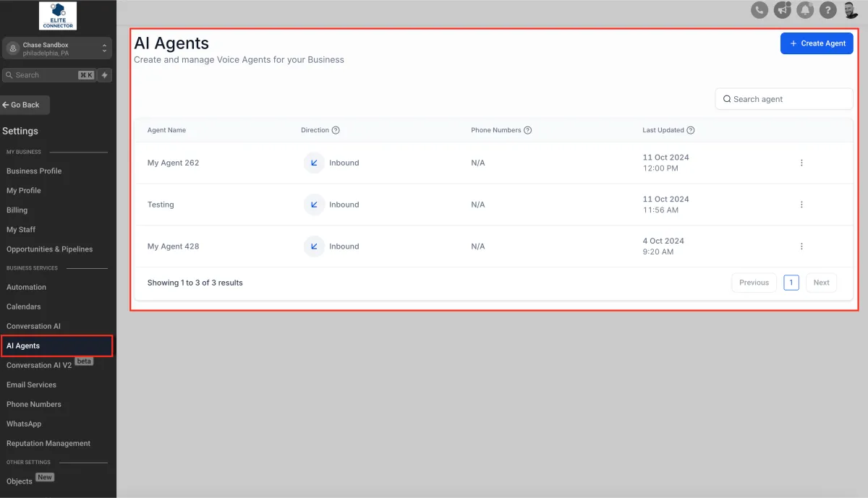Open the notifications bell icon

pos(805,10)
